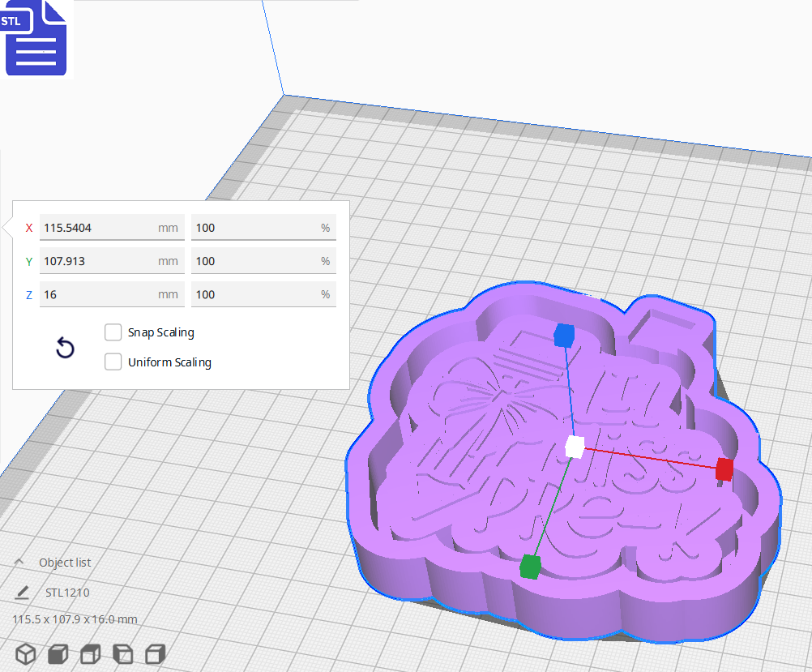Screen dimensions: 812x672
Task: Switch to the front view cube icon
Action: 58,653
